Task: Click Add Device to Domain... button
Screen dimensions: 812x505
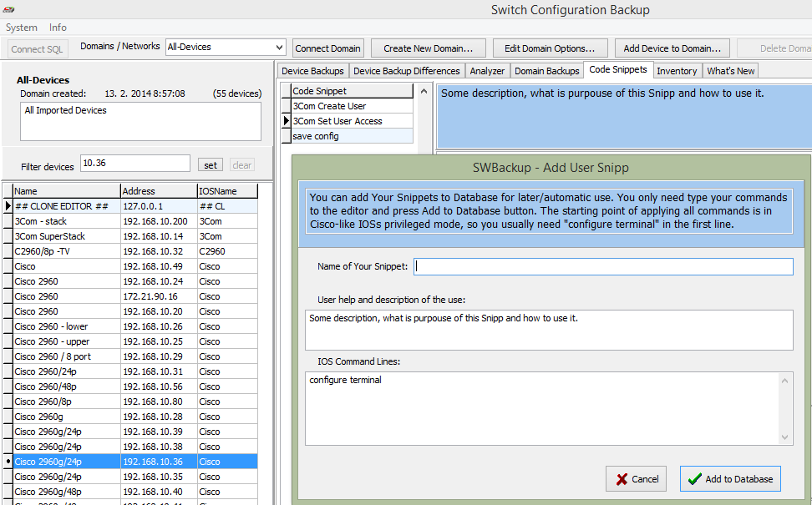Action: (x=672, y=48)
